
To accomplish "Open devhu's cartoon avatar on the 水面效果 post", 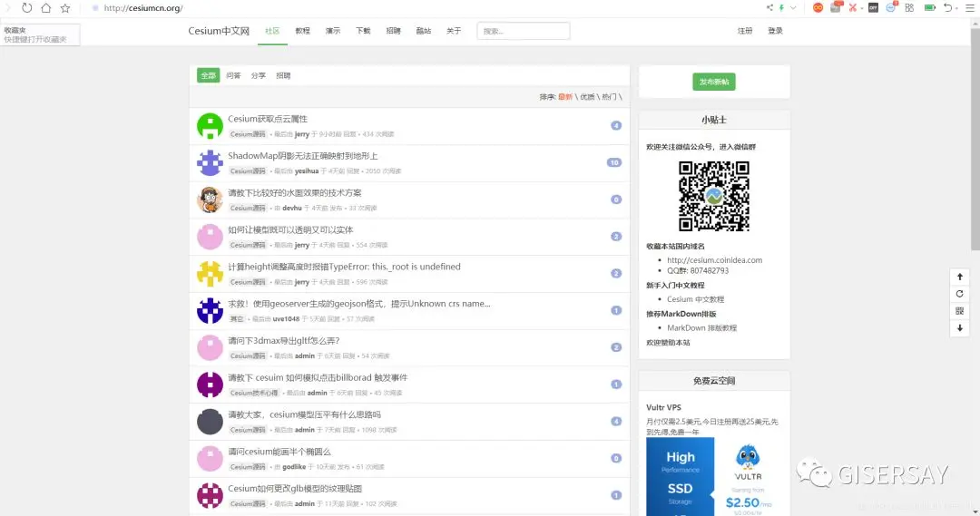I will point(210,200).
